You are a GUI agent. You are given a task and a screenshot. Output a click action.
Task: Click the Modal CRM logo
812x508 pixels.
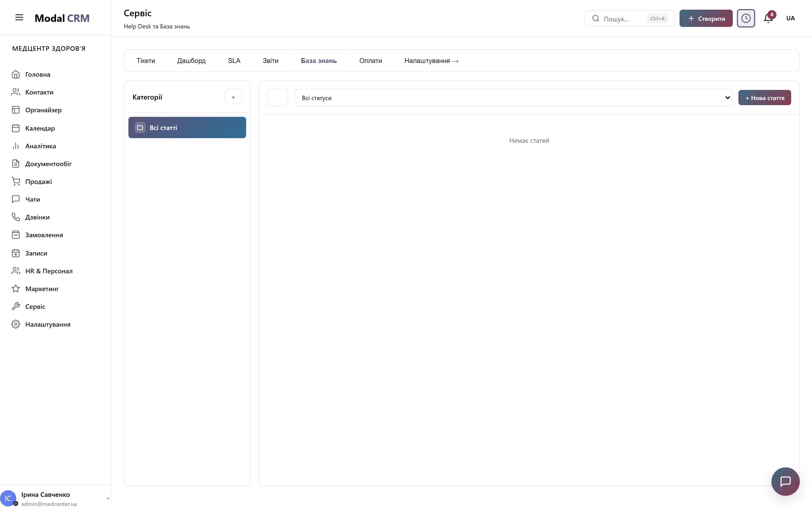(x=62, y=18)
